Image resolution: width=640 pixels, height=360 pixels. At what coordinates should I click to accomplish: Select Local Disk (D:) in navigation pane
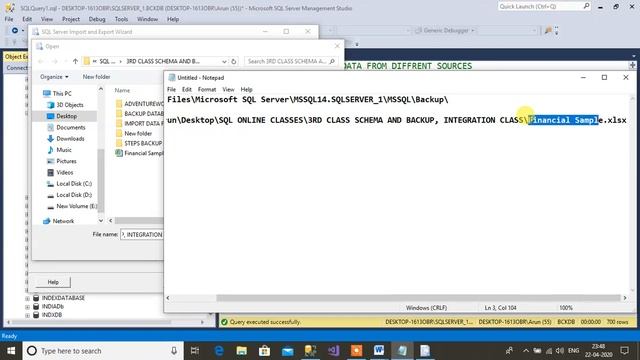(x=69, y=195)
